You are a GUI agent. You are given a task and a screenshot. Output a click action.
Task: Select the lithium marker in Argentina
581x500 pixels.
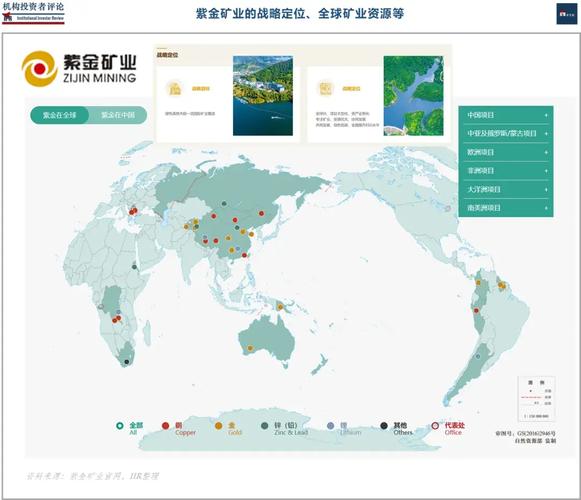tap(478, 356)
